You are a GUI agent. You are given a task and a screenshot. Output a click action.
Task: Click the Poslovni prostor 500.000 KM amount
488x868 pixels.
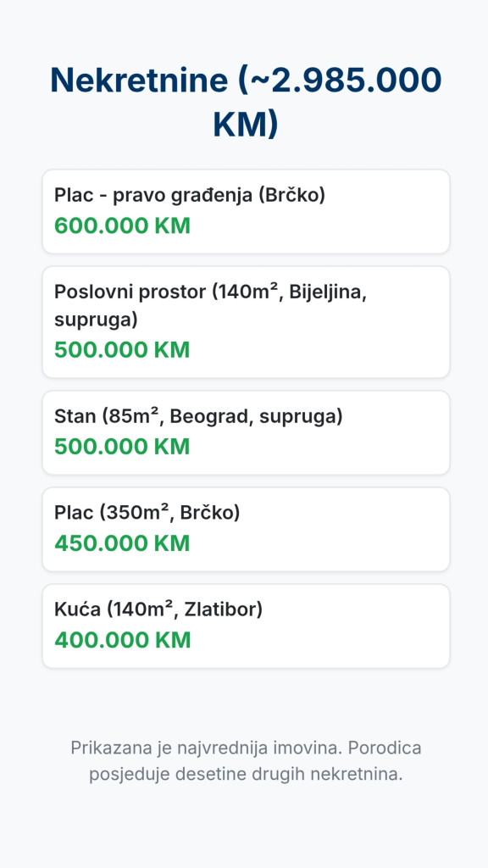(x=122, y=350)
